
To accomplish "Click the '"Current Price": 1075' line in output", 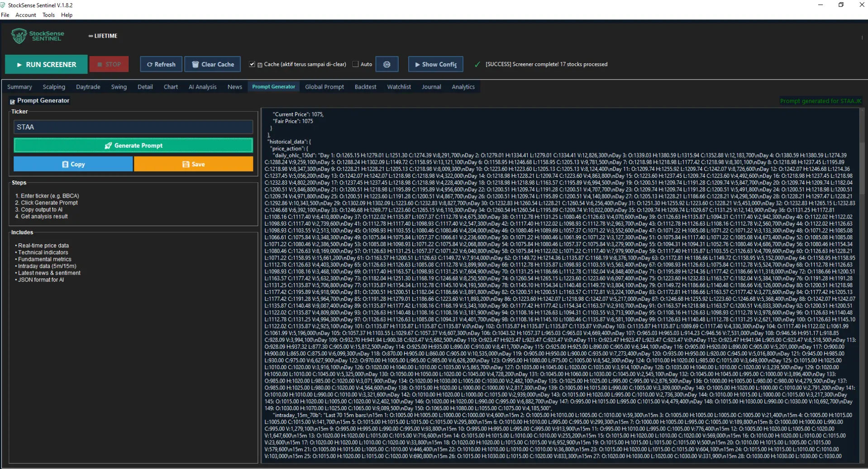I will tap(298, 114).
